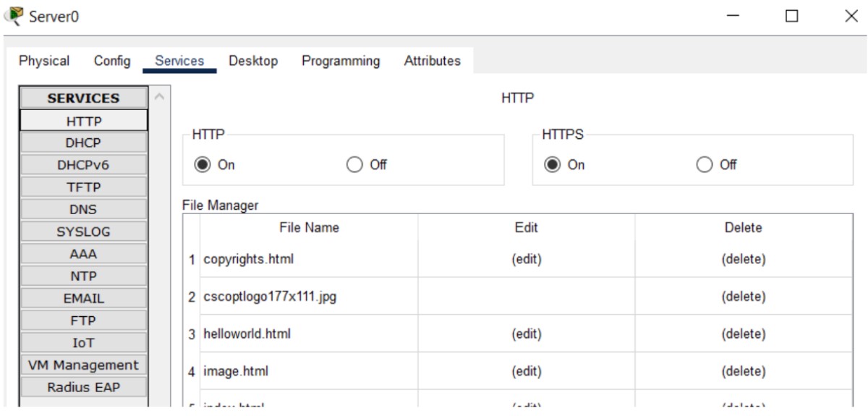Click the Packet Tracer icon in the Server0 title bar

(x=14, y=16)
